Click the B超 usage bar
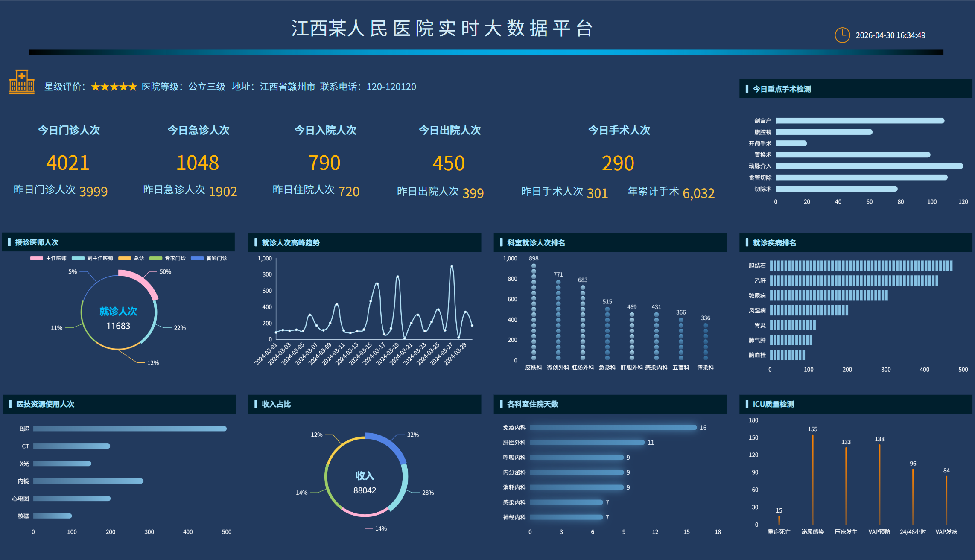 [x=130, y=429]
